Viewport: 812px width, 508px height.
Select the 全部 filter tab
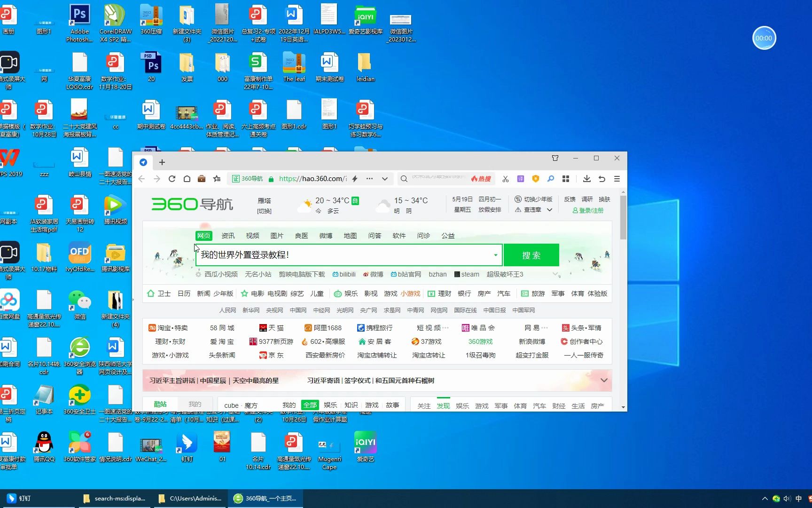[310, 405]
